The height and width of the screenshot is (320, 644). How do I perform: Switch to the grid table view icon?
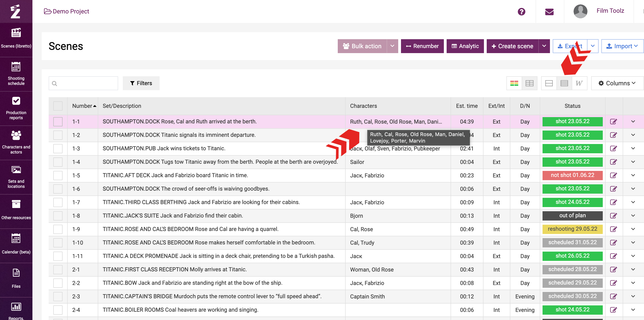[529, 83]
